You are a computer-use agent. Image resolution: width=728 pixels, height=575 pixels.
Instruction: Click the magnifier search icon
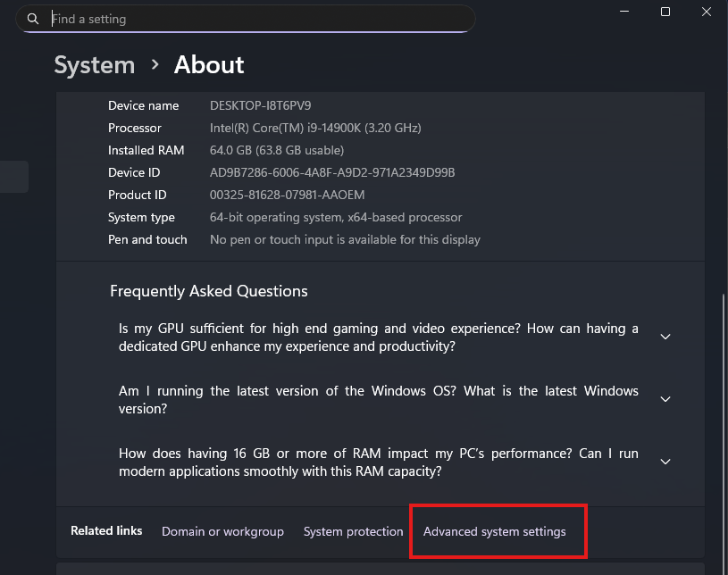(32, 19)
